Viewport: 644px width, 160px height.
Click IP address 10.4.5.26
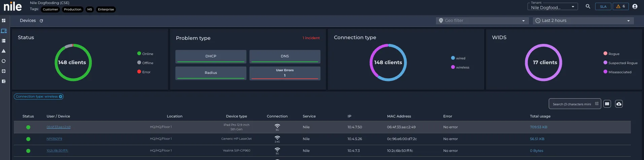pyautogui.click(x=355, y=139)
